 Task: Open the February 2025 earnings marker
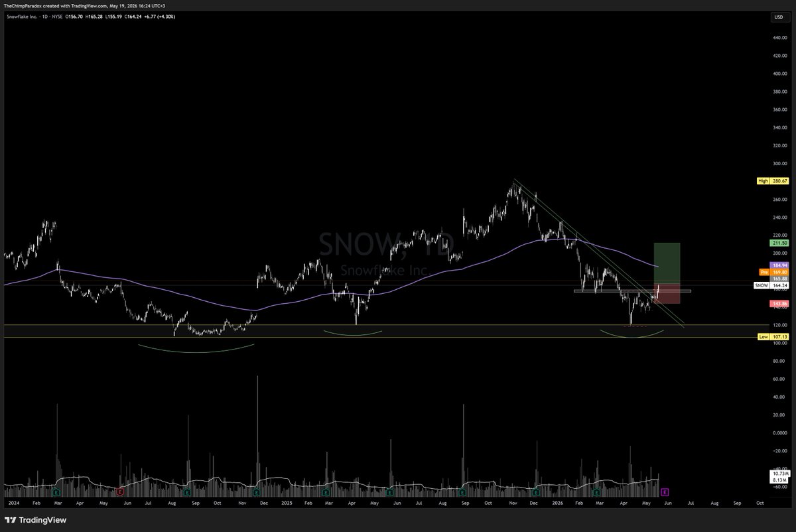point(326,492)
